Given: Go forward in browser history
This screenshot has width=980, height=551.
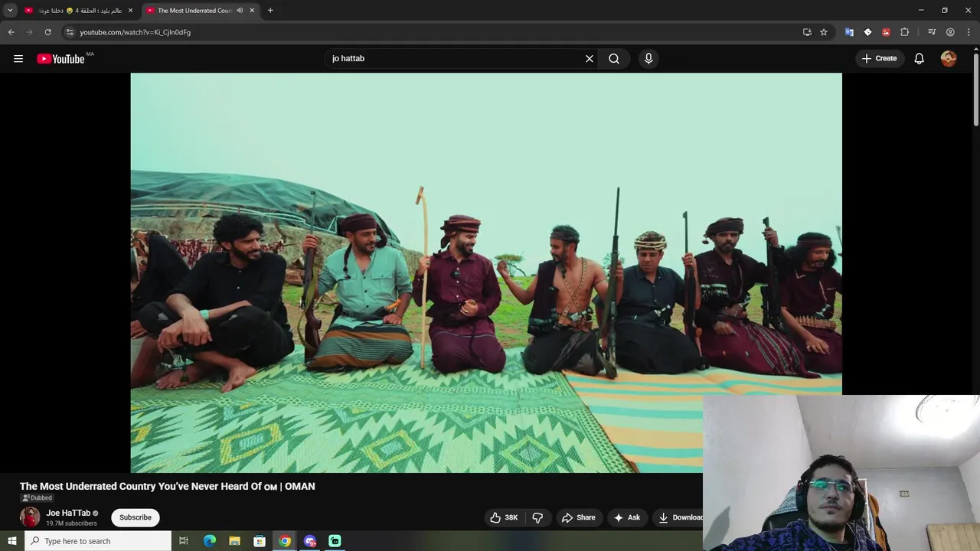Looking at the screenshot, I should click(29, 32).
